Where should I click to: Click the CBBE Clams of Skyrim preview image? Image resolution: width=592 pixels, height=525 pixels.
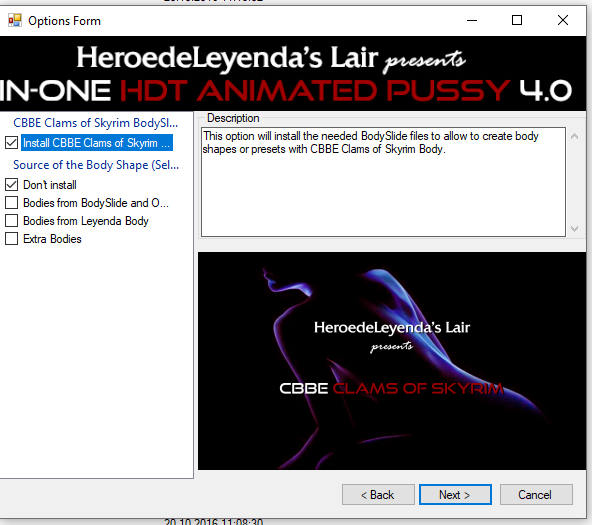[x=392, y=361]
